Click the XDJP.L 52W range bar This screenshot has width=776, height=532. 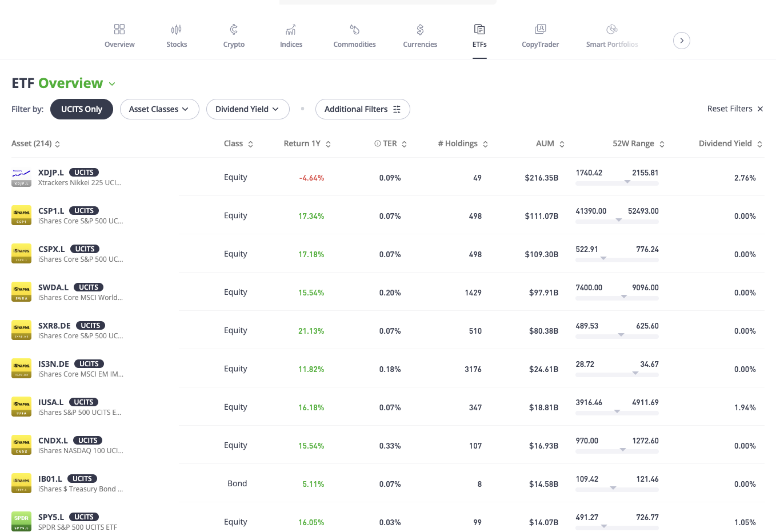click(x=617, y=183)
